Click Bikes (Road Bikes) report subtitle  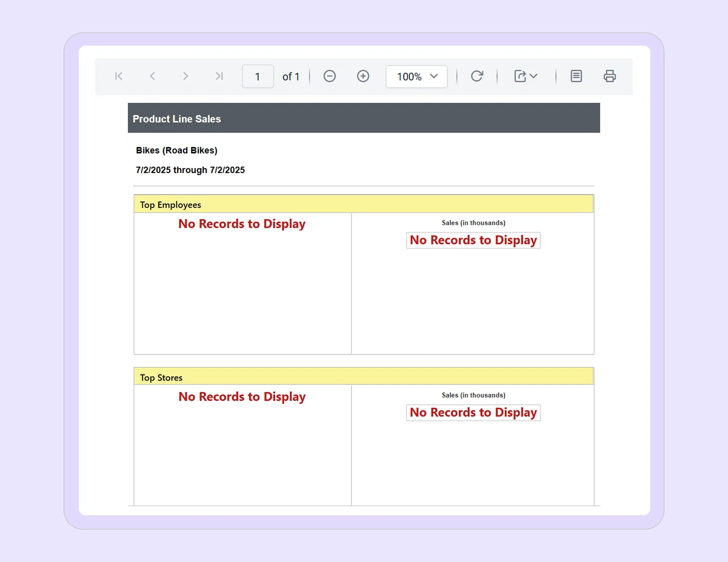pyautogui.click(x=176, y=150)
